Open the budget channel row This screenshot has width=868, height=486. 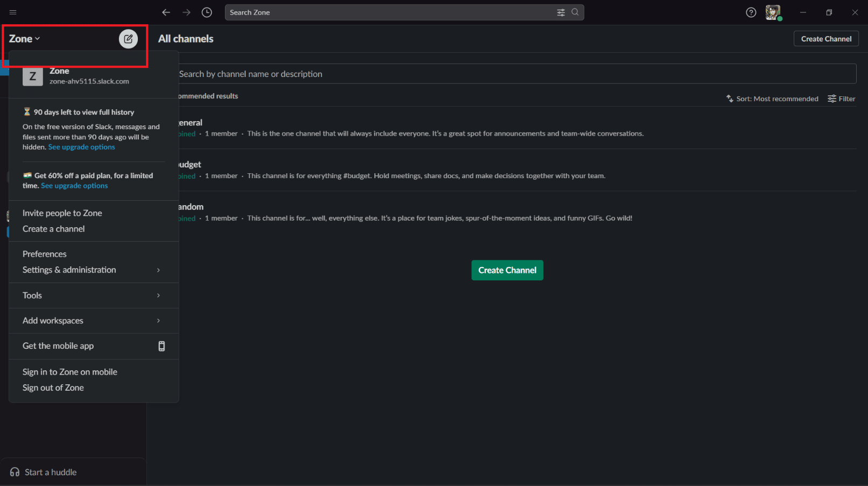pyautogui.click(x=516, y=170)
